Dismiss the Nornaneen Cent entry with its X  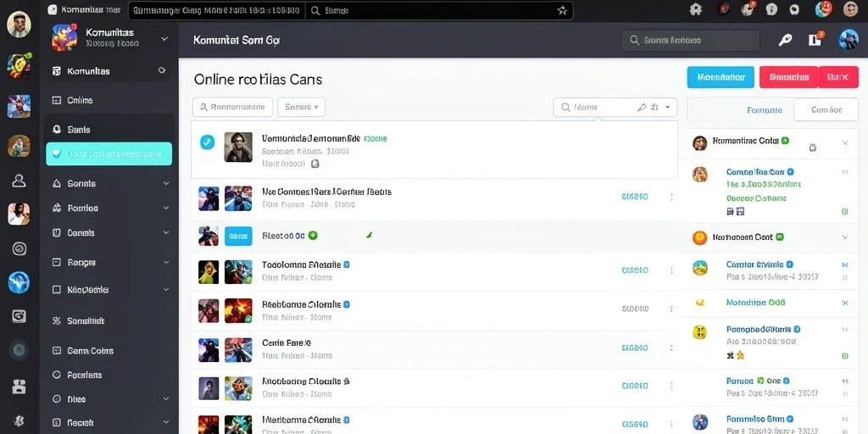tap(845, 237)
